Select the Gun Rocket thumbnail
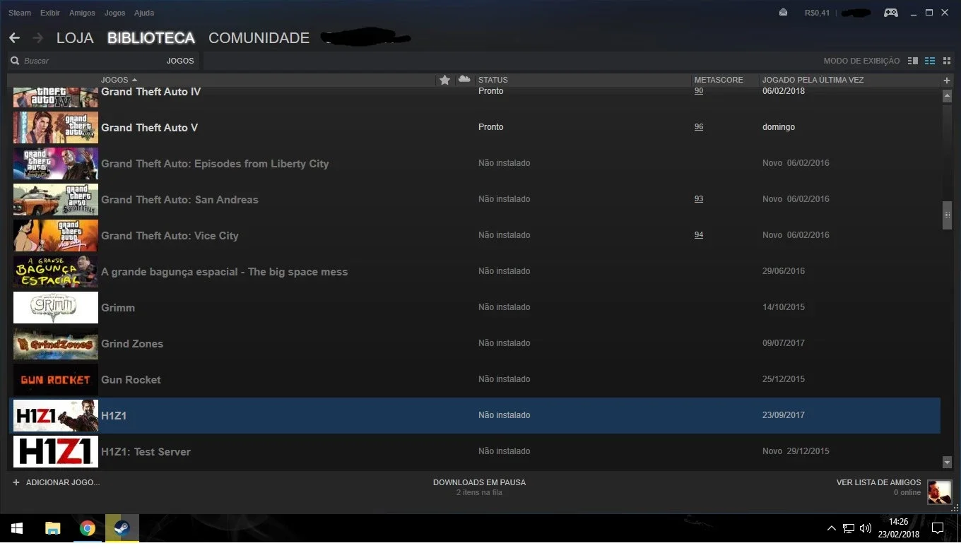Screen dimensions: 961x560 (56, 380)
